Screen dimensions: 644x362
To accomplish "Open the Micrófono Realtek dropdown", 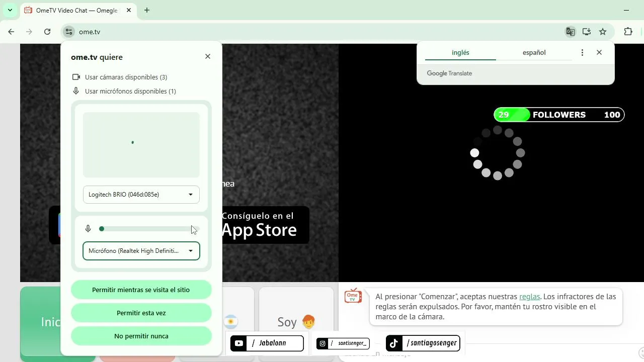I will click(141, 251).
